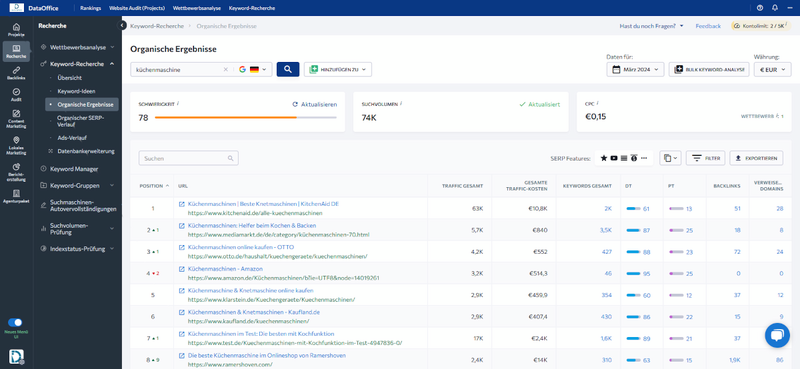
Task: Click the blue search magnifier button
Action: pyautogui.click(x=288, y=69)
